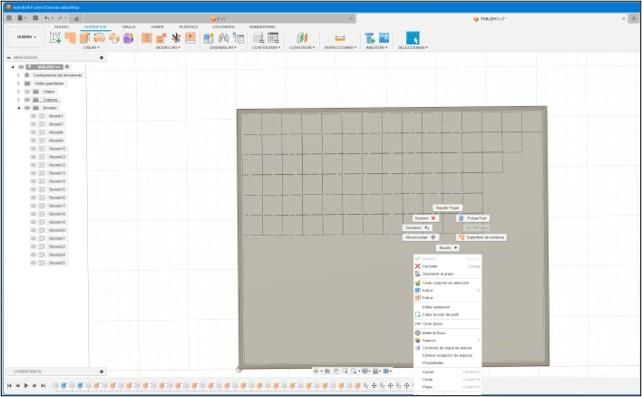Click the Undo arrow in quick access bar

(47, 18)
